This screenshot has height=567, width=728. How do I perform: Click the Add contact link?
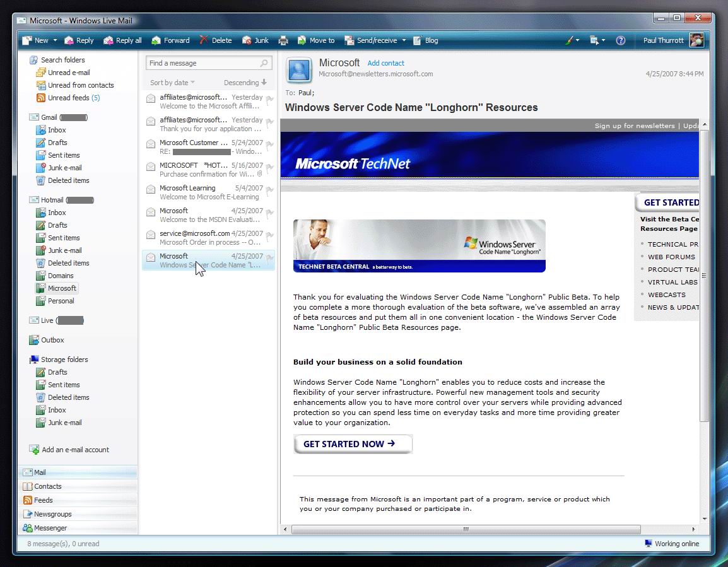click(x=385, y=63)
